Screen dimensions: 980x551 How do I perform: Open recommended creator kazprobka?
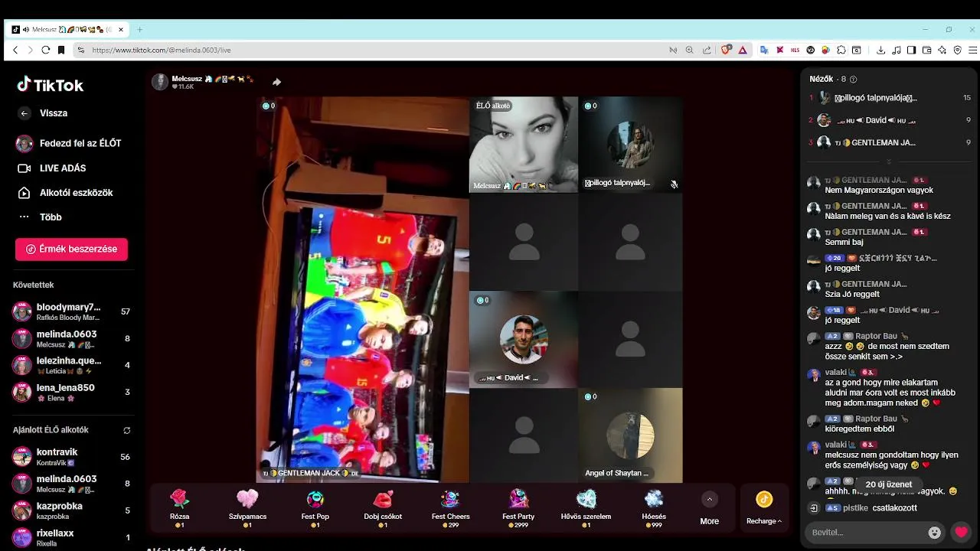tap(71, 510)
